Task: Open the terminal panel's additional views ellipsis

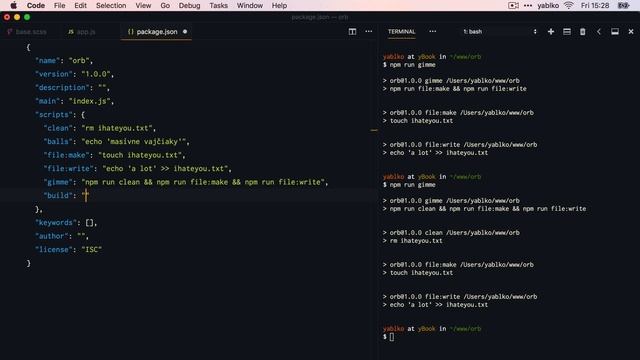Action: coord(433,31)
